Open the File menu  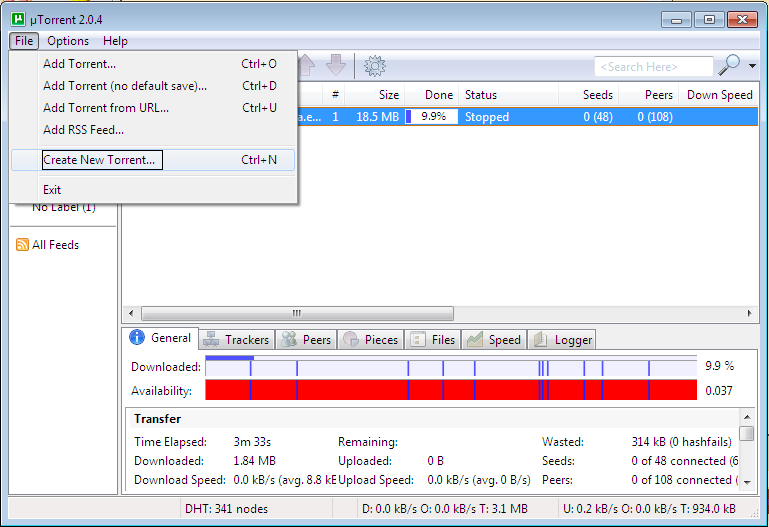[24, 41]
